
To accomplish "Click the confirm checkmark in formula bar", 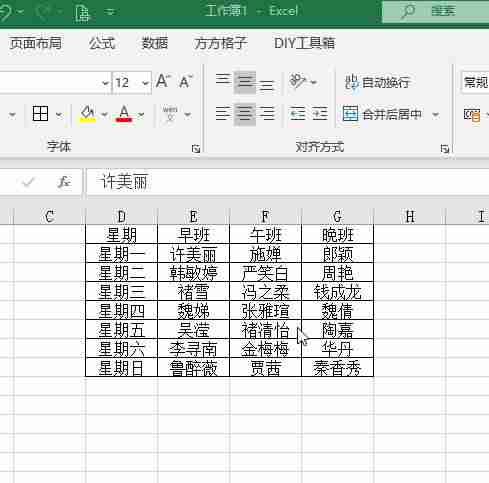I will pos(28,182).
